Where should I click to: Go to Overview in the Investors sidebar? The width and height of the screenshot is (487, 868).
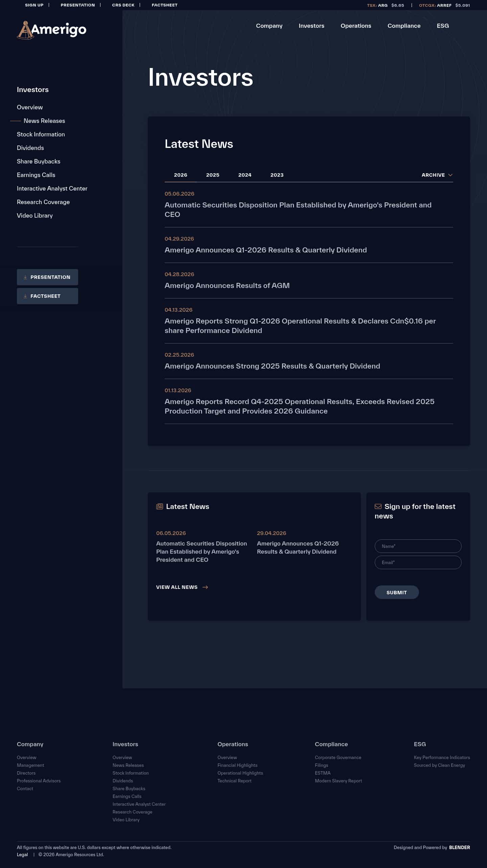coord(30,107)
